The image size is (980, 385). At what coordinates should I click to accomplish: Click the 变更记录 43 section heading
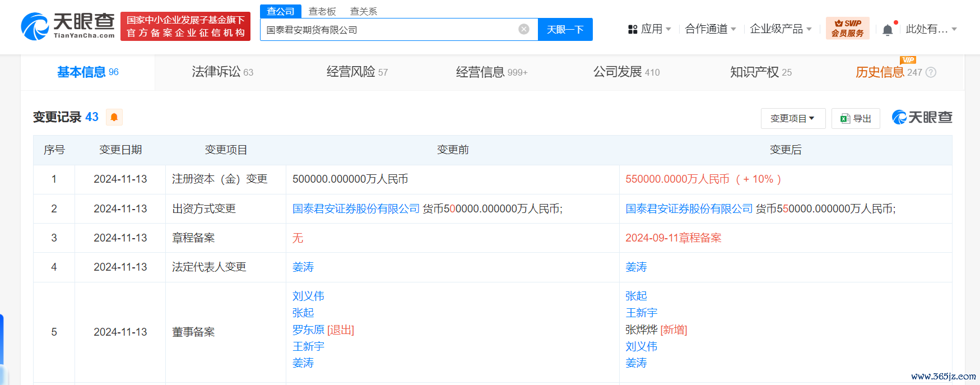[66, 117]
